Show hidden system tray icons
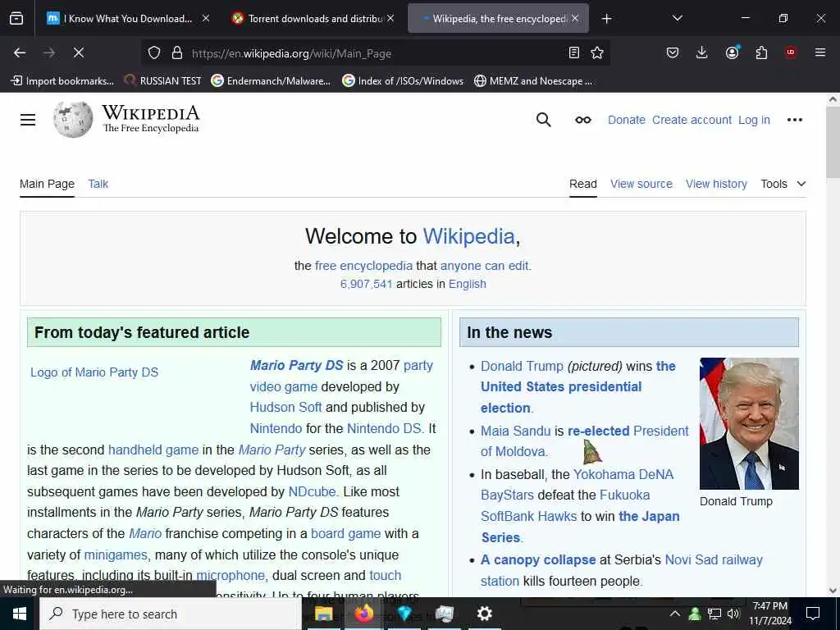The height and width of the screenshot is (630, 840). (x=675, y=614)
